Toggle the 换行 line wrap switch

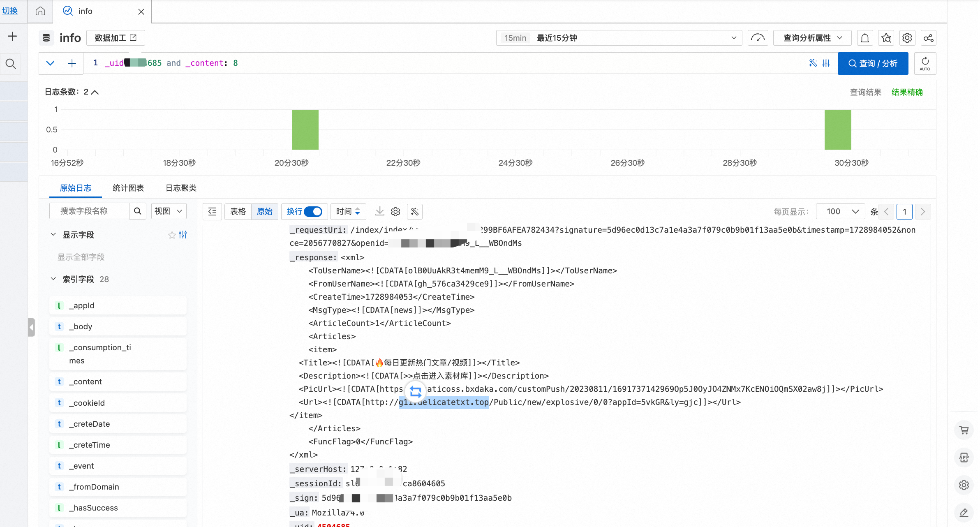click(313, 211)
